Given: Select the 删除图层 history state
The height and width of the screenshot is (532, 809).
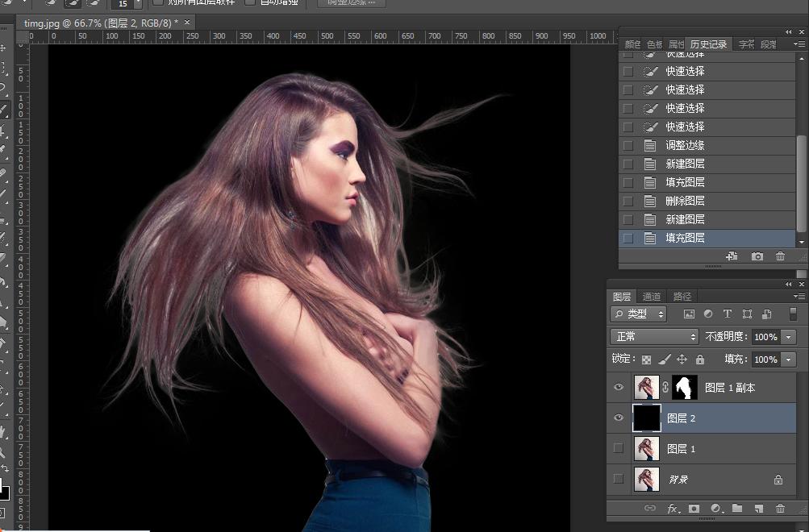Looking at the screenshot, I should click(685, 201).
